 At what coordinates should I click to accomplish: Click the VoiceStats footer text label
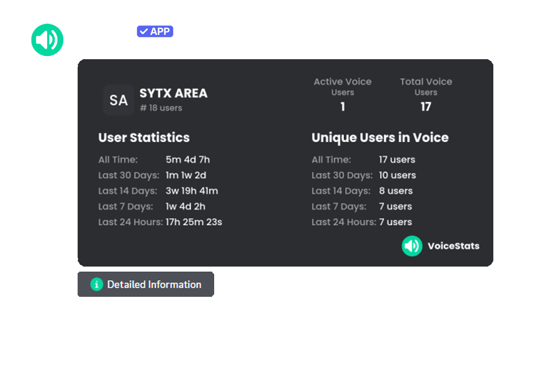[453, 246]
